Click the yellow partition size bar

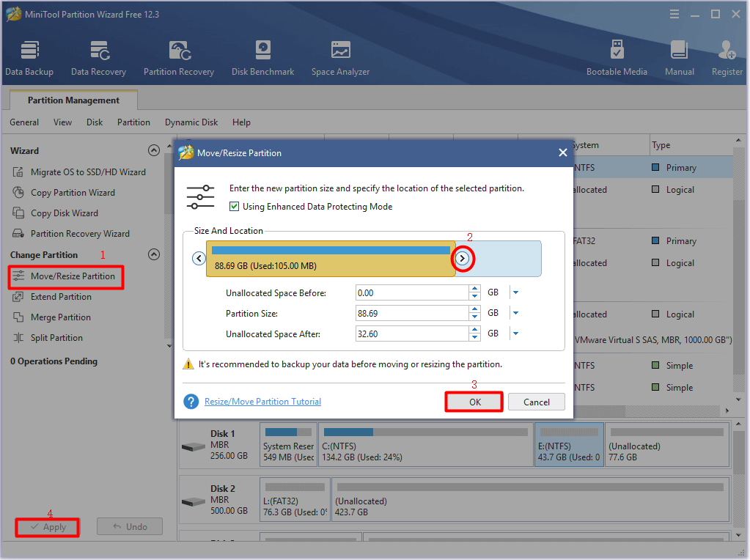click(331, 259)
